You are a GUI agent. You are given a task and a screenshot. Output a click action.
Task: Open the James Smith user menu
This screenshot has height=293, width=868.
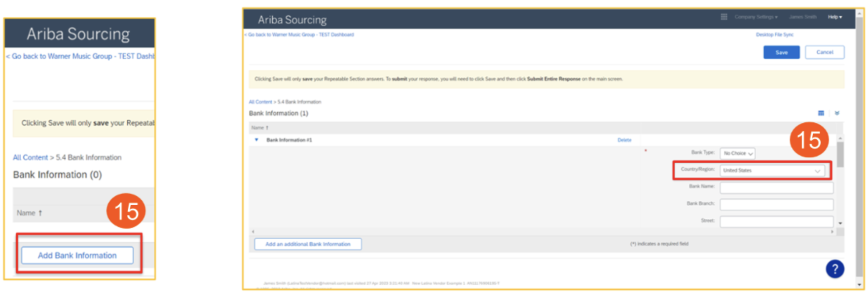803,17
